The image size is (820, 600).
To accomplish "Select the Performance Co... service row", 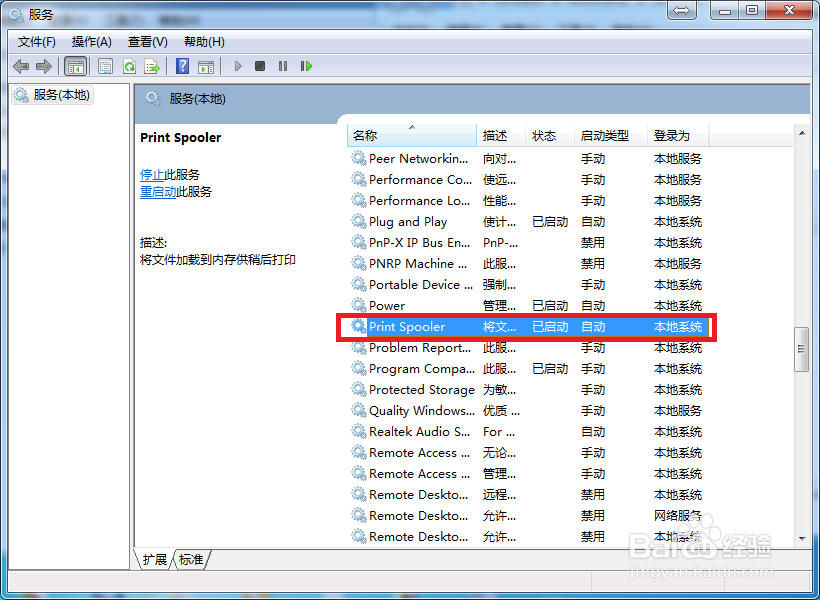I will click(x=530, y=179).
